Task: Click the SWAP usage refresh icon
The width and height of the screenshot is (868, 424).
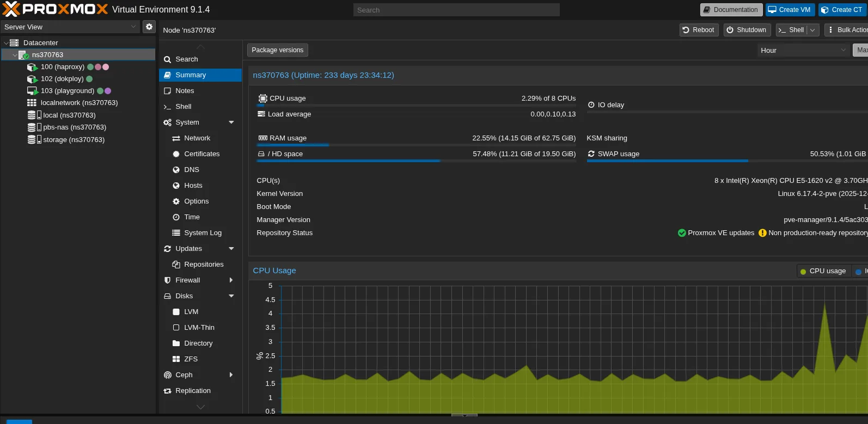Action: click(591, 154)
